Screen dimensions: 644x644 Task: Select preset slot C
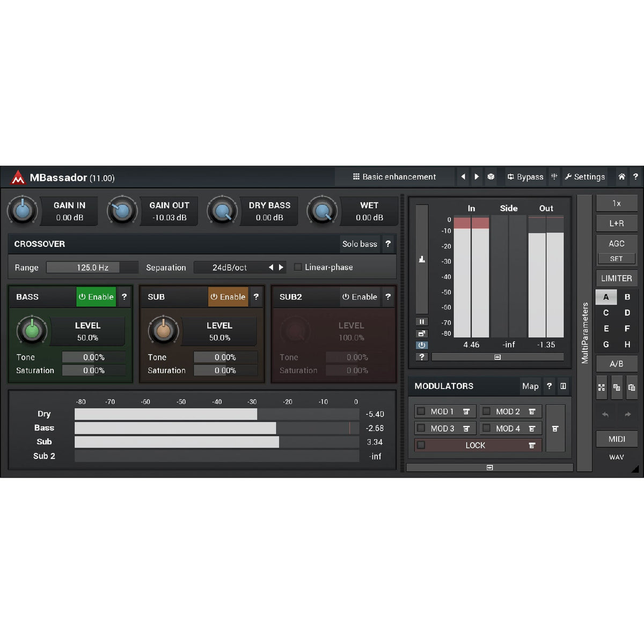click(606, 313)
